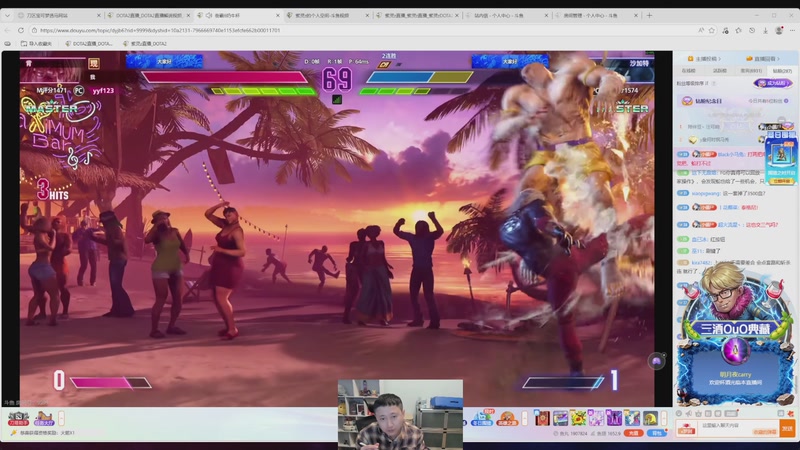Click username xiaopgwang in chat
Viewport: 800px width, 450px height.
pos(706,193)
